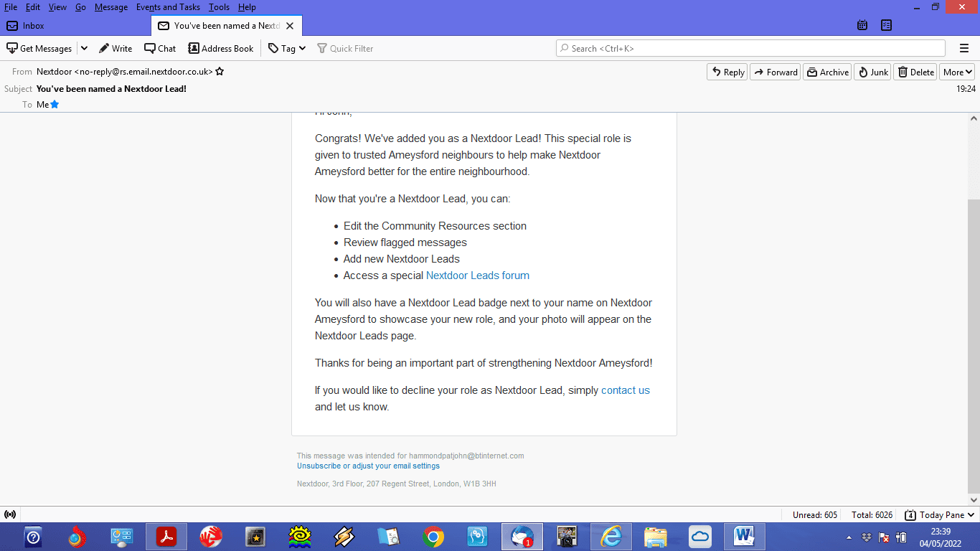Mark this message as Junk
This screenshot has width=980, height=551.
pyautogui.click(x=872, y=72)
